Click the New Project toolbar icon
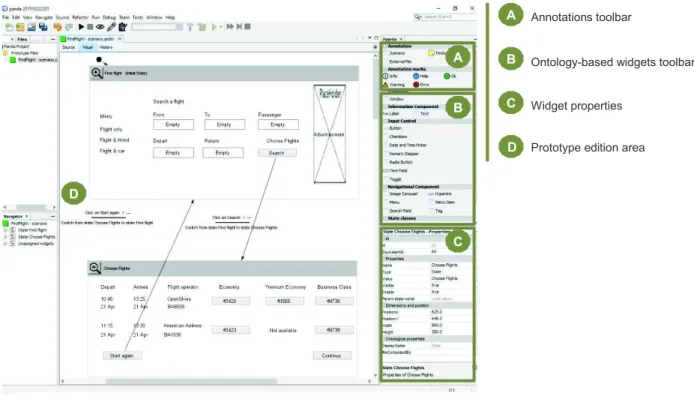694x399 pixels. (20, 27)
